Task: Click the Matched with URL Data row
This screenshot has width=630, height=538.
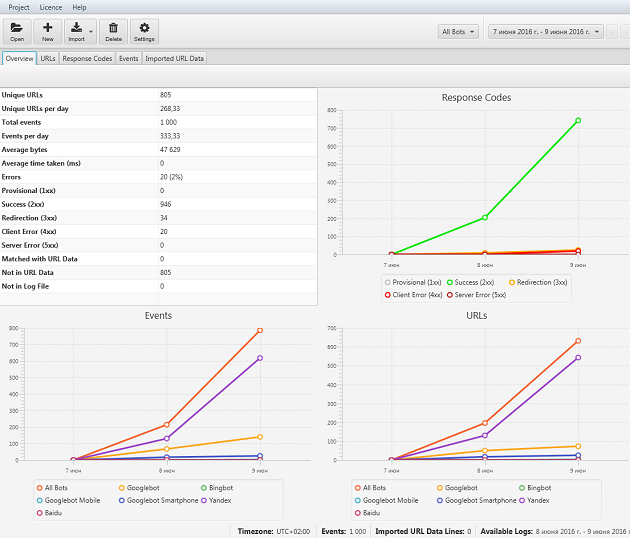Action: (x=159, y=259)
